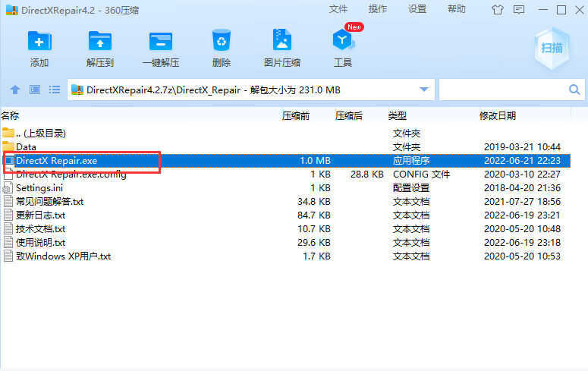Select the 使用说明.txt file

pos(40,243)
